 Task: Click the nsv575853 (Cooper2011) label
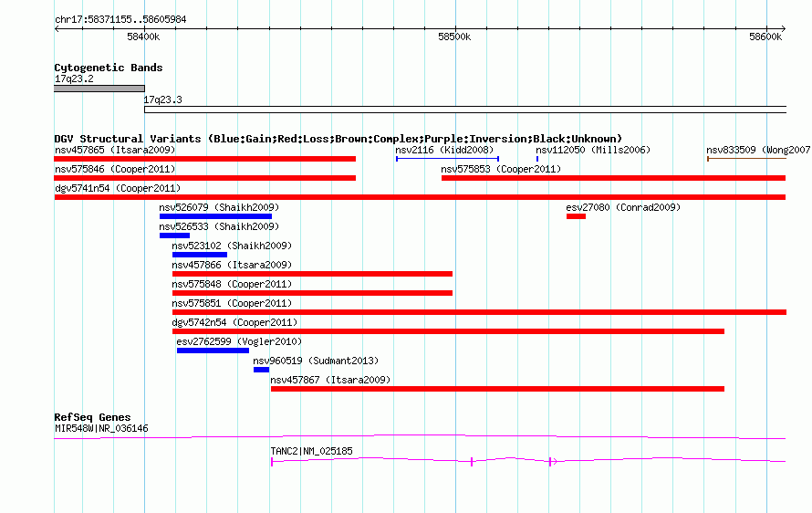pos(501,169)
